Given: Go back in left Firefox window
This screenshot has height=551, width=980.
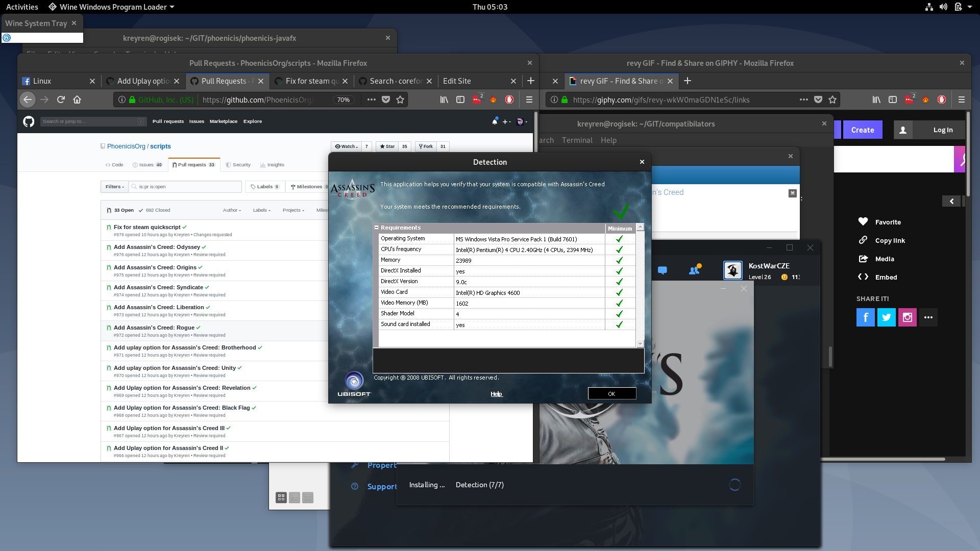Looking at the screenshot, I should pyautogui.click(x=28, y=99).
